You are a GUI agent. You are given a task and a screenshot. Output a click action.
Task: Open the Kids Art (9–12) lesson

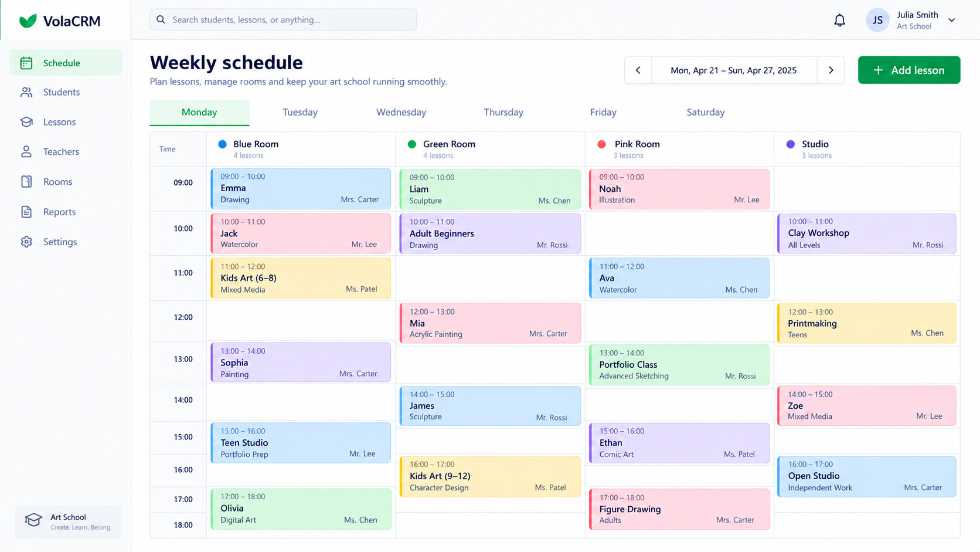(490, 476)
